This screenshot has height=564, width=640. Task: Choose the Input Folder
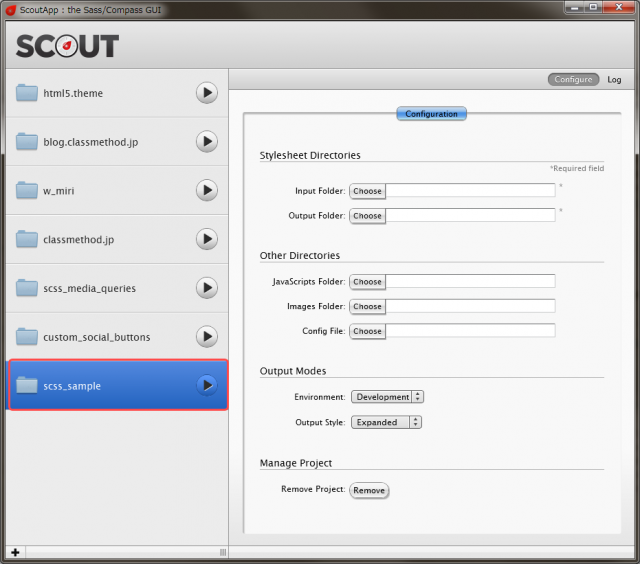point(367,191)
